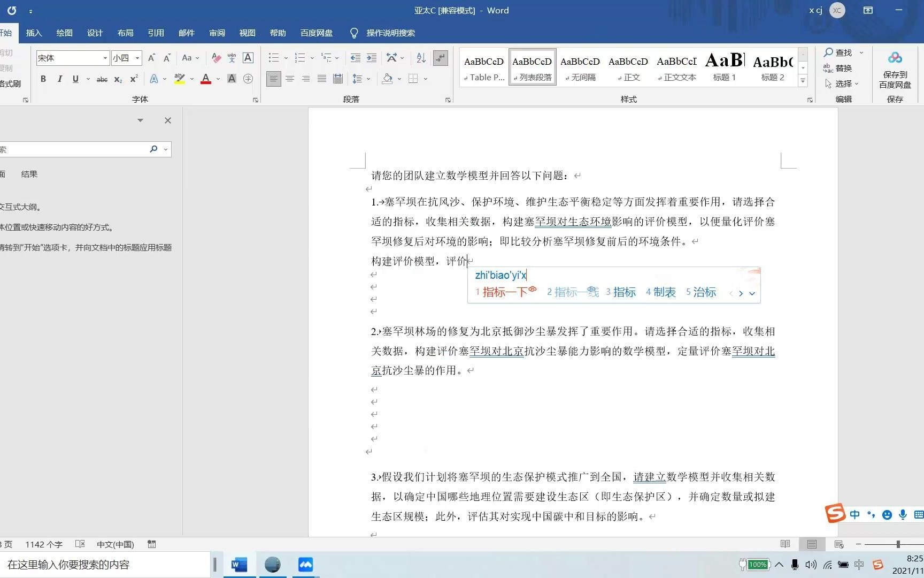Screen dimensions: 924x578
Task: Expand the styles gallery more arrow
Action: click(x=803, y=81)
